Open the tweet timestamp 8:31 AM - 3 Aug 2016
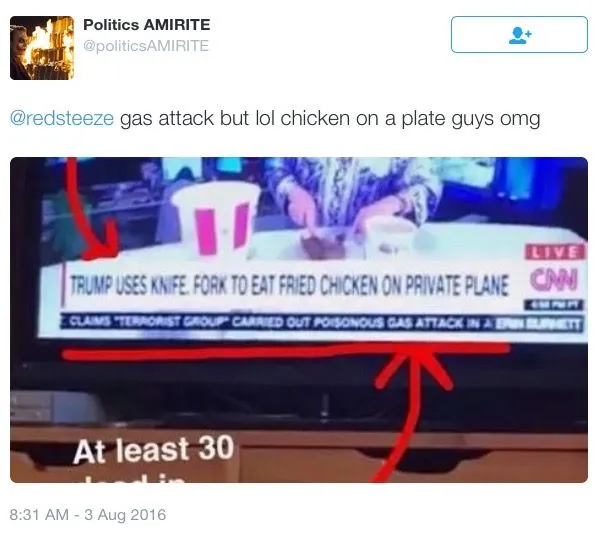The height and width of the screenshot is (537, 597). coord(88,515)
